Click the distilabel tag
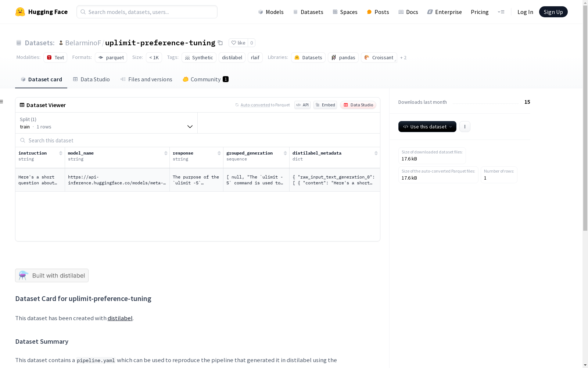The image size is (588, 368). click(x=232, y=57)
